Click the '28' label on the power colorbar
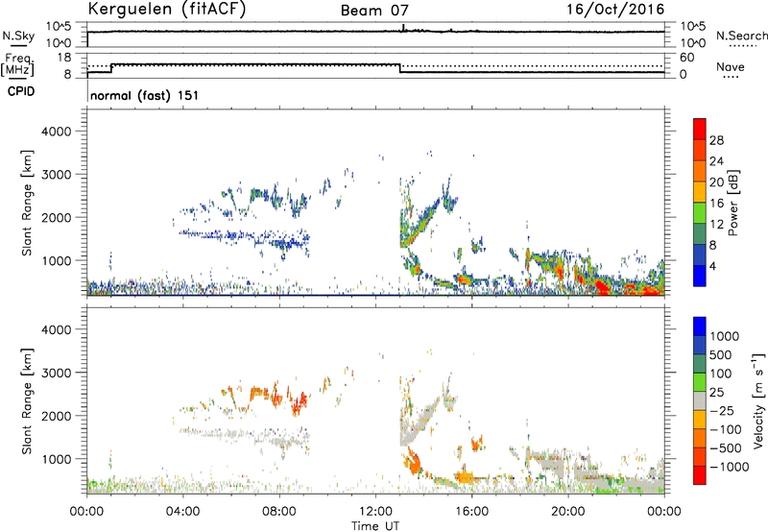Image resolution: width=768 pixels, height=532 pixels. coord(716,140)
